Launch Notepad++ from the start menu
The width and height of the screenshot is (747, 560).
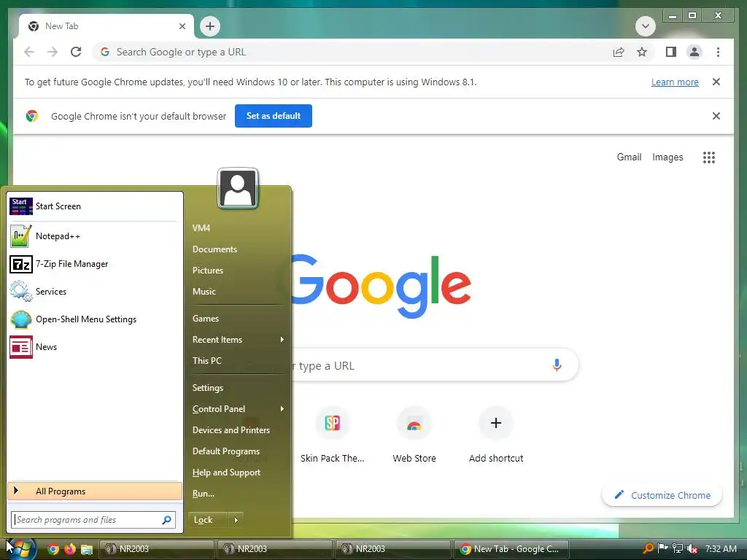[94, 236]
